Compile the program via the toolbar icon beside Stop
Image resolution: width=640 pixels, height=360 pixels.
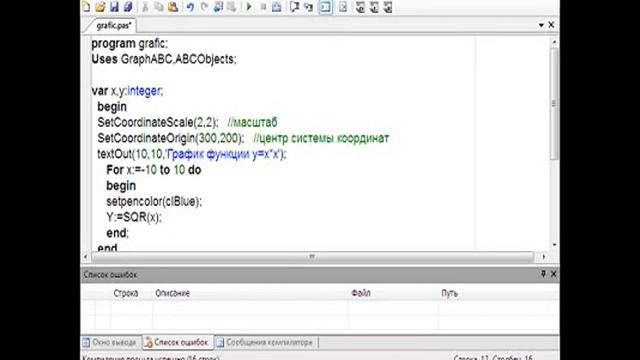(x=277, y=7)
